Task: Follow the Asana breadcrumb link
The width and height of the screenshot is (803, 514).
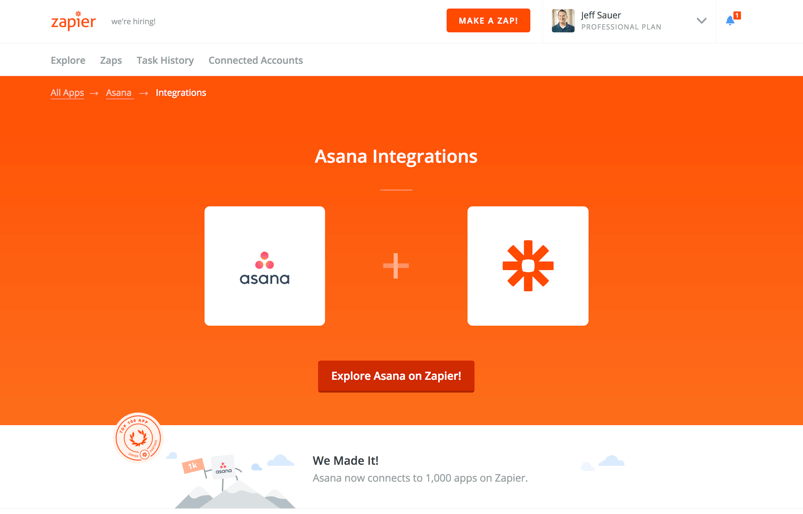Action: pos(119,93)
